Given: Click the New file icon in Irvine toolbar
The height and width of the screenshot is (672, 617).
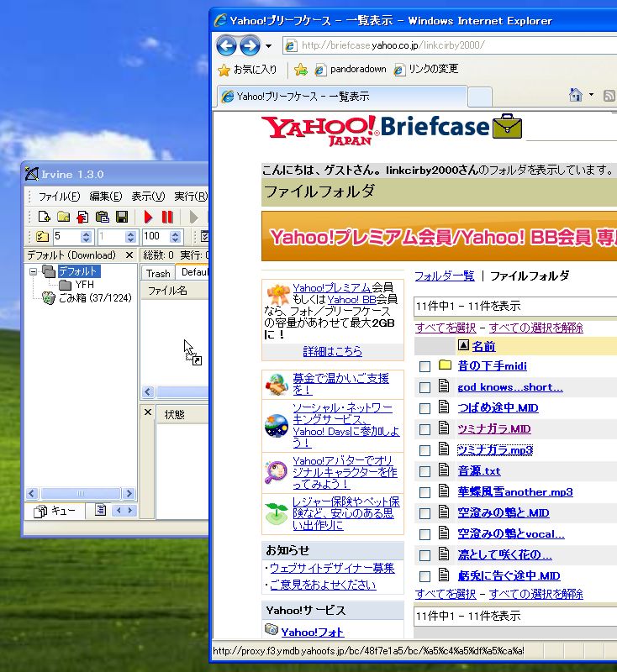Looking at the screenshot, I should coord(44,217).
